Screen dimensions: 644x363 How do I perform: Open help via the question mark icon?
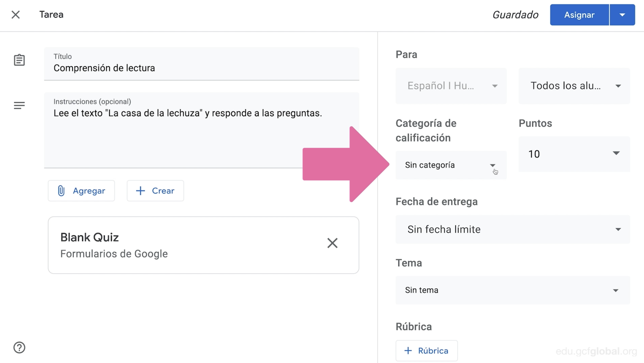tap(19, 348)
